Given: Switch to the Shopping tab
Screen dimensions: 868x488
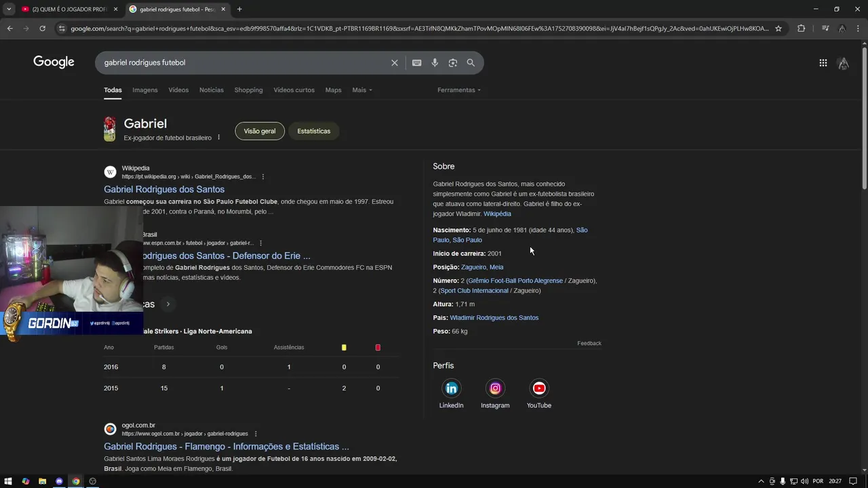Looking at the screenshot, I should (x=248, y=90).
